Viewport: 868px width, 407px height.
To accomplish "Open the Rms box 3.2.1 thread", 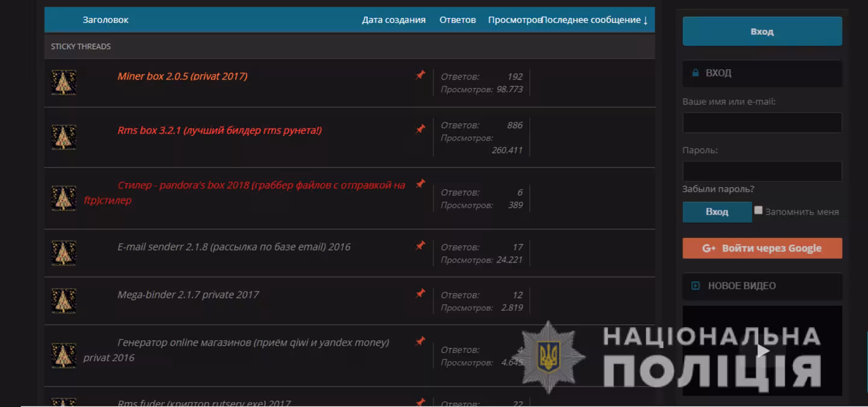I will click(x=219, y=131).
